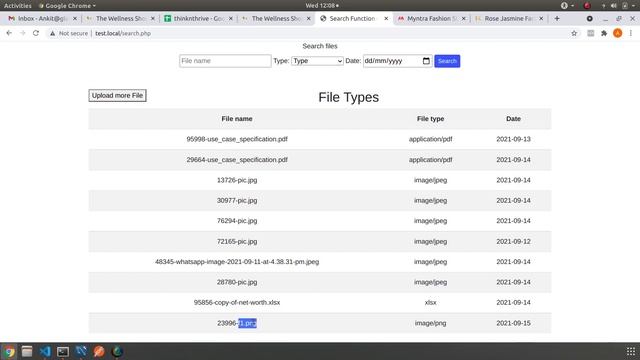The width and height of the screenshot is (640, 360).
Task: Click the blue Search button
Action: pyautogui.click(x=447, y=61)
